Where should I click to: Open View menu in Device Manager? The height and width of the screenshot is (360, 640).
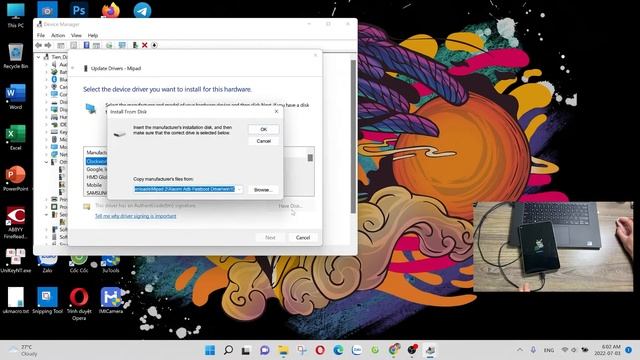tap(76, 36)
